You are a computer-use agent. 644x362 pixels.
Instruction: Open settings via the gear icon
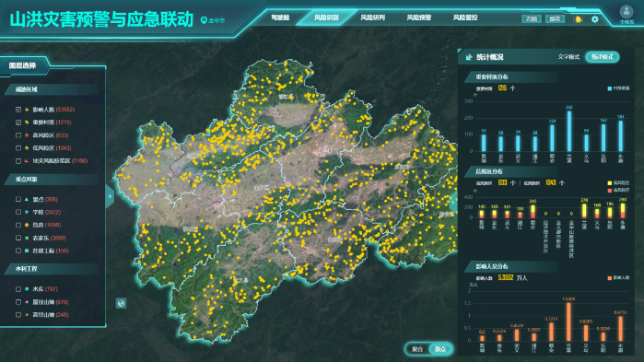pyautogui.click(x=595, y=19)
